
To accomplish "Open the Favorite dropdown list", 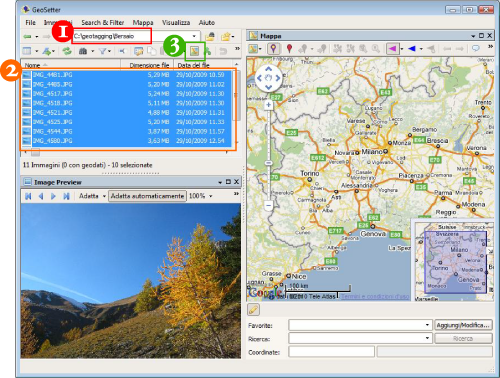I will 427,325.
